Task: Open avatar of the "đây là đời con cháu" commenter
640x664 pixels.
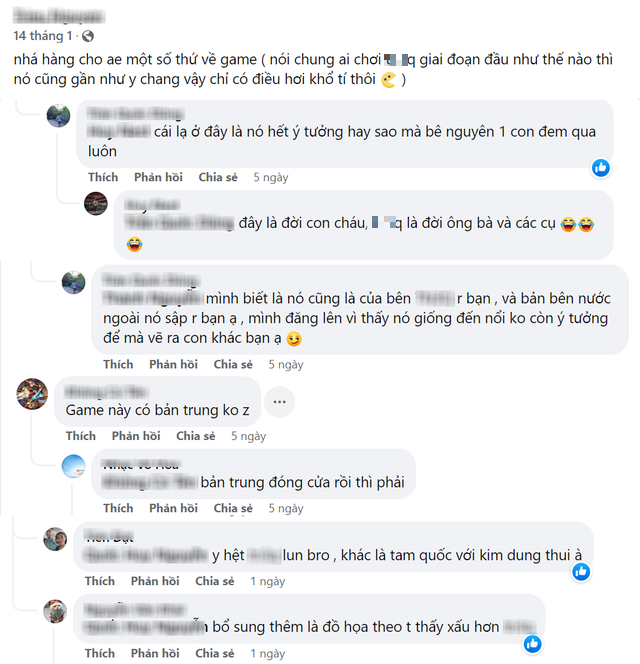Action: point(96,203)
